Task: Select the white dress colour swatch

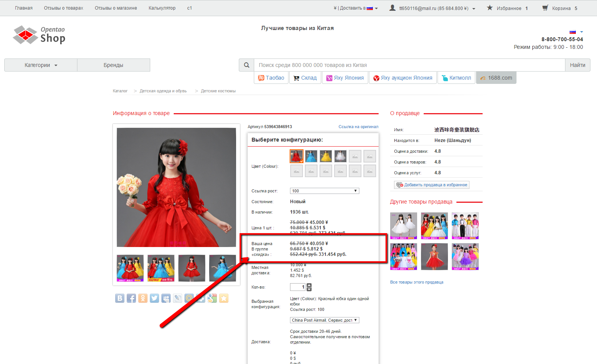Action: coord(340,156)
